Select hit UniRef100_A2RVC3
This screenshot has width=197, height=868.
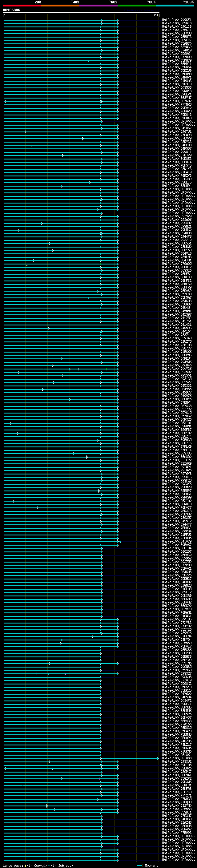click(x=177, y=142)
